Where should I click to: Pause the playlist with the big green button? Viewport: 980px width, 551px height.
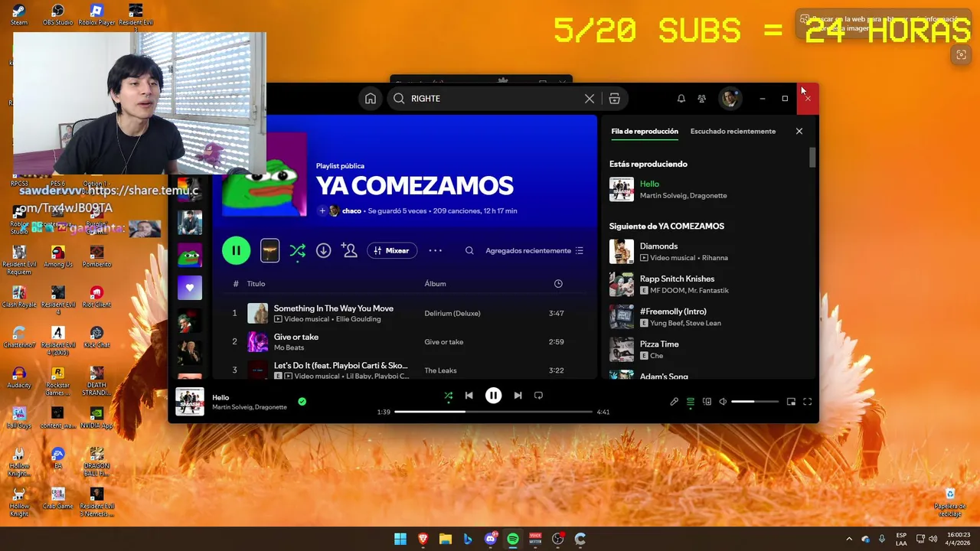click(x=236, y=250)
